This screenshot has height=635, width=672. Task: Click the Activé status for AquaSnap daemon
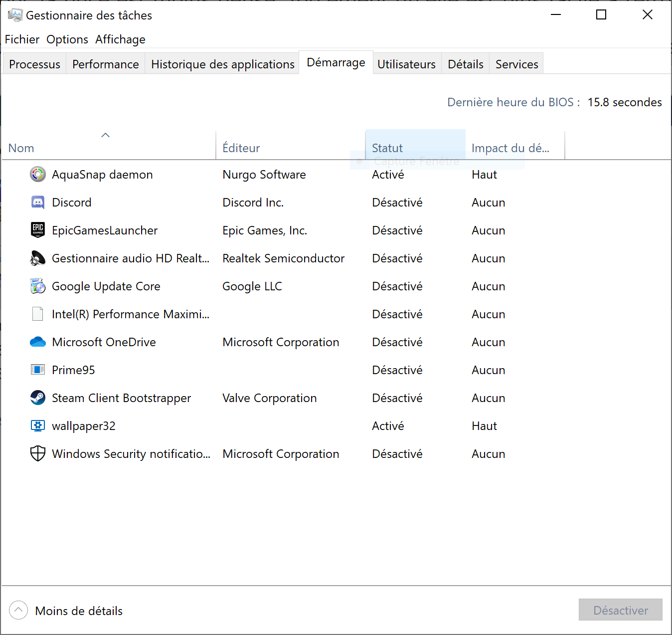pyautogui.click(x=388, y=175)
